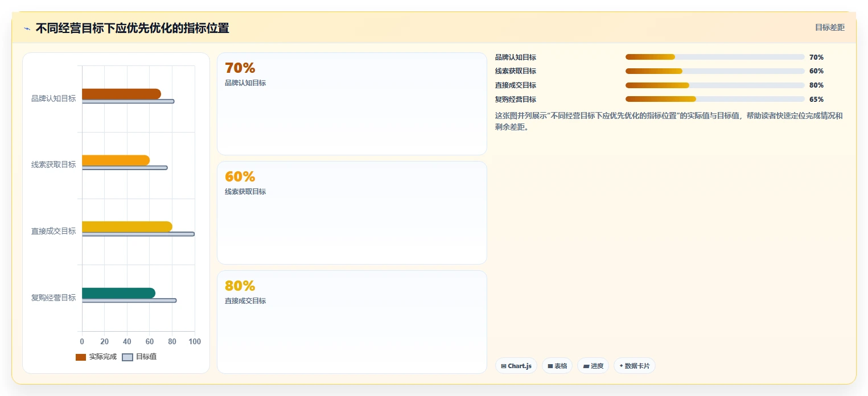This screenshot has width=868, height=396.
Task: Click the 直接成交目标 progress bar
Action: [x=715, y=85]
